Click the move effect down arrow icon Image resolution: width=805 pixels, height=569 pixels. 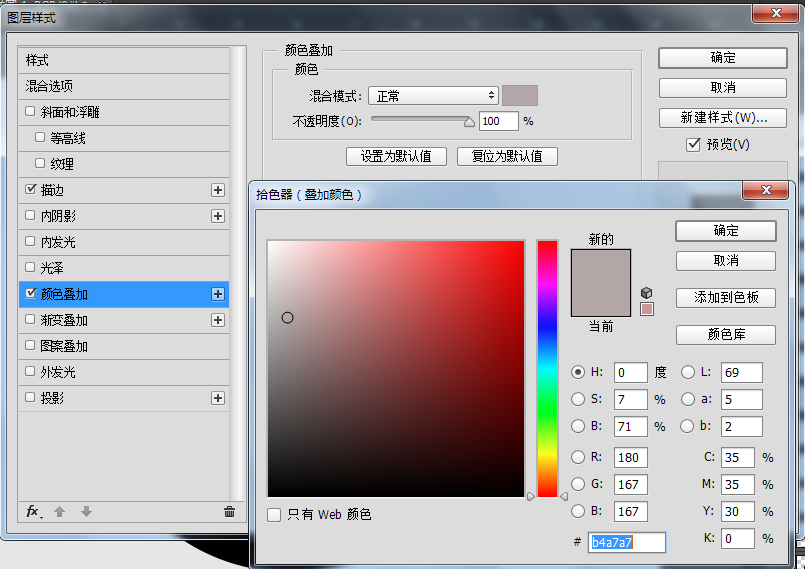[86, 511]
